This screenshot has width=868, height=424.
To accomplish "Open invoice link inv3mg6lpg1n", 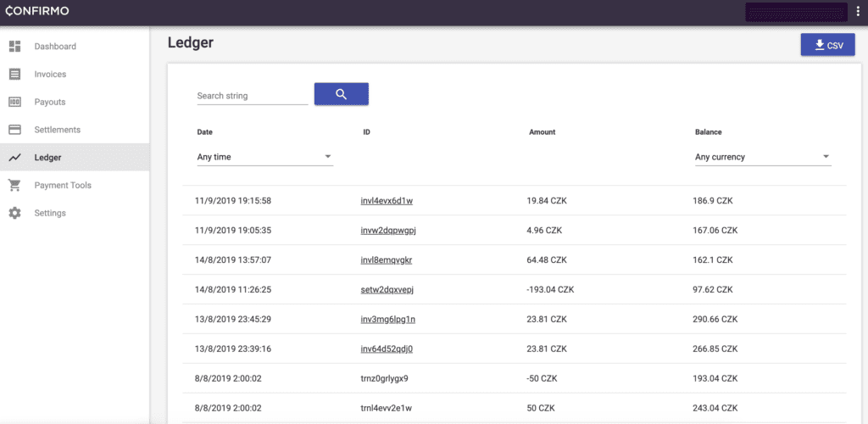I will [387, 320].
